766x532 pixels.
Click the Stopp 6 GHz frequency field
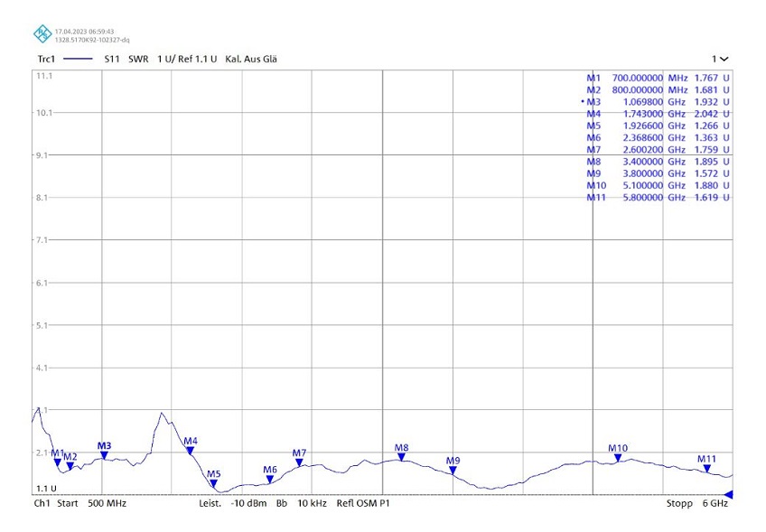(x=697, y=503)
